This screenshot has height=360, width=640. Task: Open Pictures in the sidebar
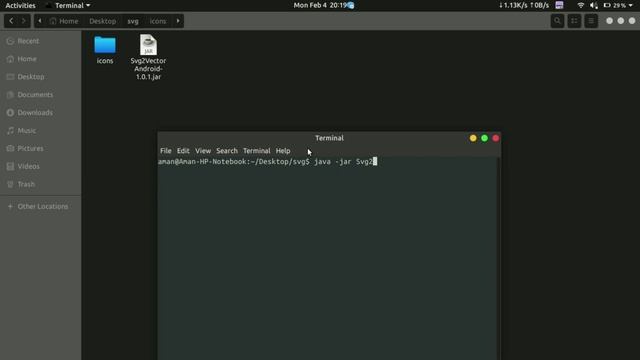[x=40, y=149]
